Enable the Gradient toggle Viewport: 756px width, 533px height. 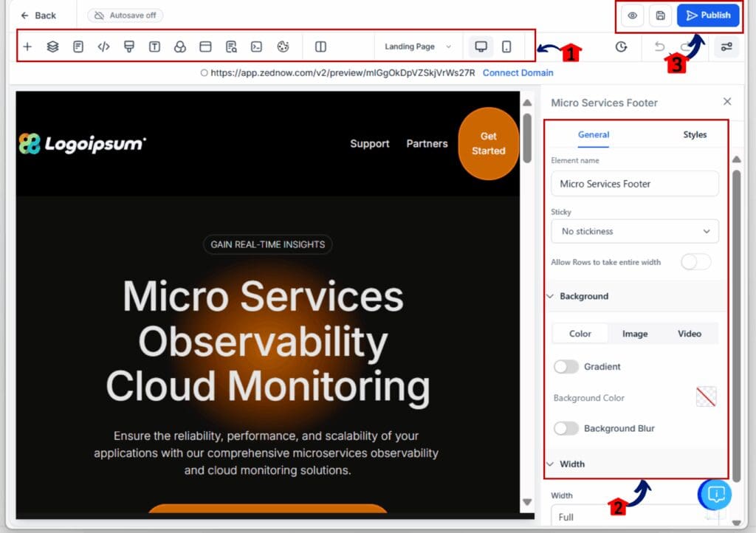(566, 367)
